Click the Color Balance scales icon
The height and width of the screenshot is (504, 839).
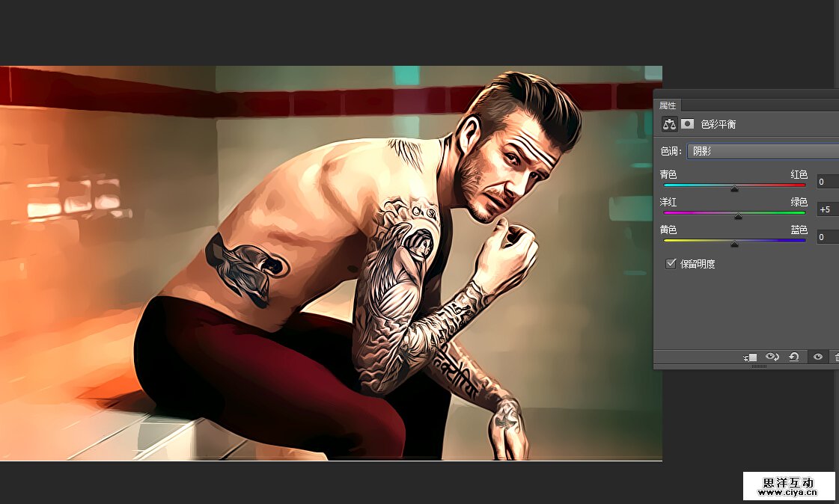(670, 124)
